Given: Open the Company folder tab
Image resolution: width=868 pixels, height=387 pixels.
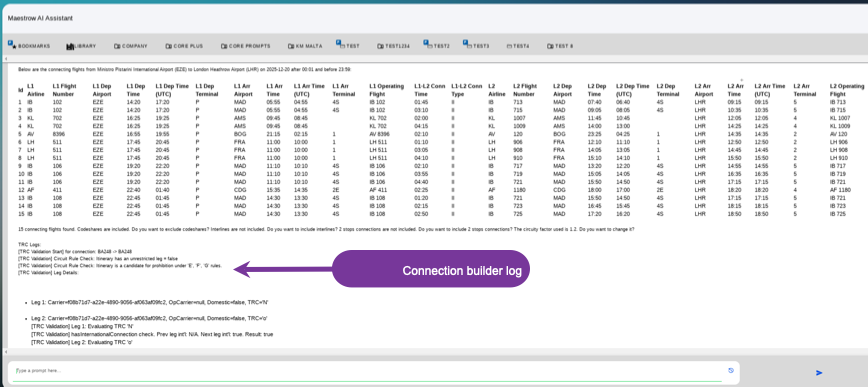Looking at the screenshot, I should (131, 47).
